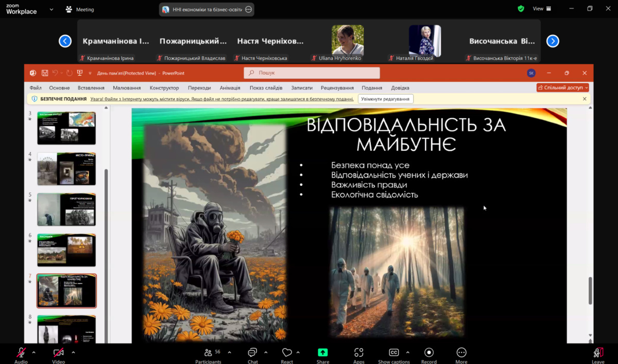Open the Participants panel icon

(x=208, y=353)
